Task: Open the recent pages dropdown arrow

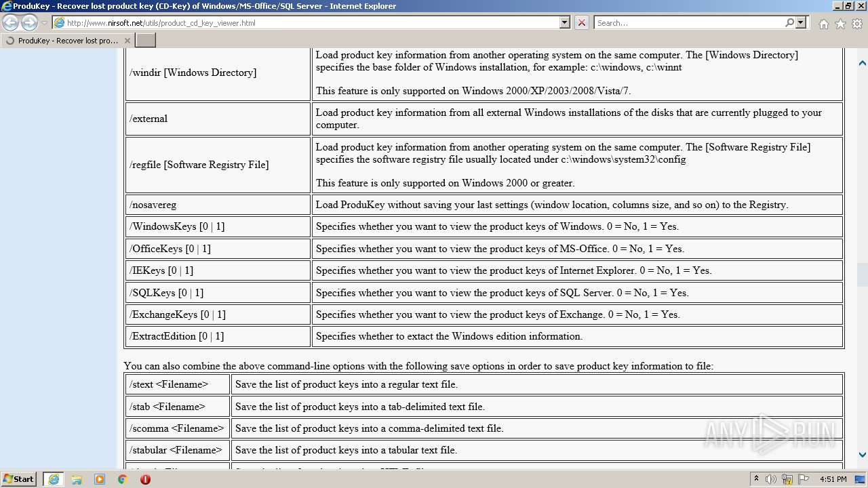Action: pyautogui.click(x=45, y=22)
